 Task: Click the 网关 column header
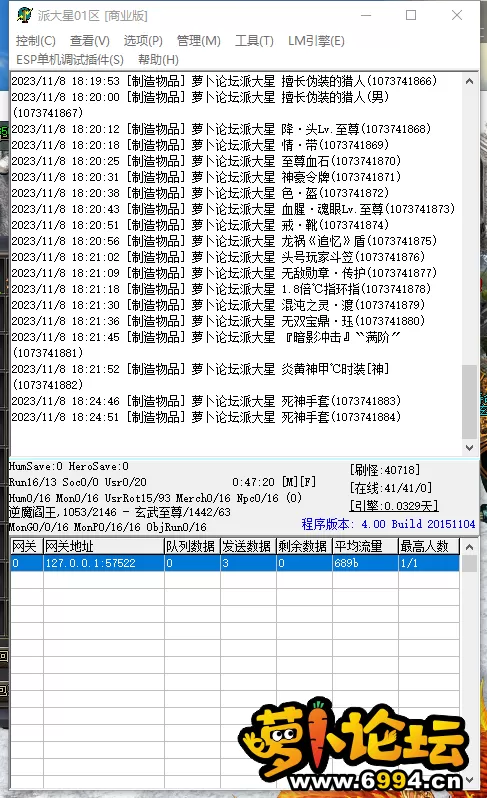tap(26, 547)
